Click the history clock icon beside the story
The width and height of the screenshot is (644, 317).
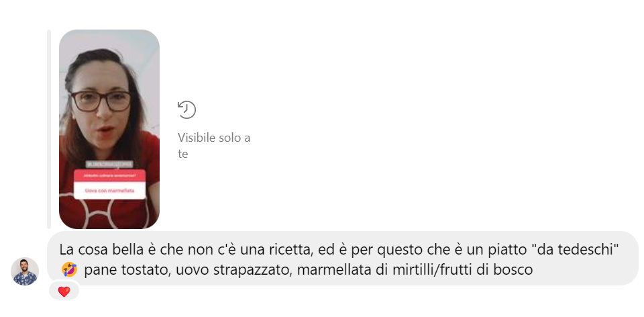click(x=186, y=109)
